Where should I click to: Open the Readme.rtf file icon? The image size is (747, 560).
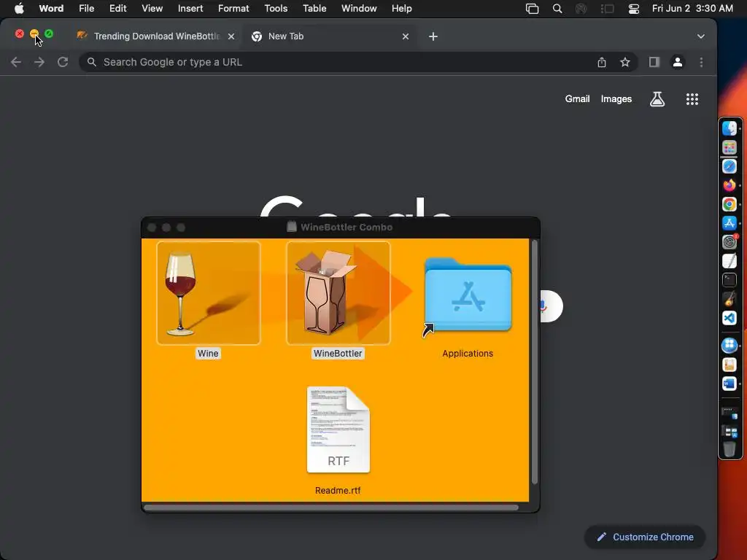tap(338, 429)
